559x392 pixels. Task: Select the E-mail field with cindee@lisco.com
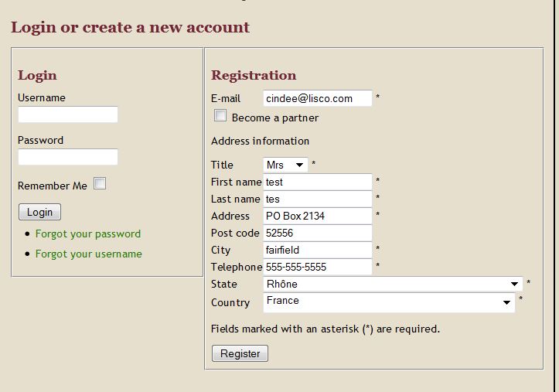click(x=318, y=98)
